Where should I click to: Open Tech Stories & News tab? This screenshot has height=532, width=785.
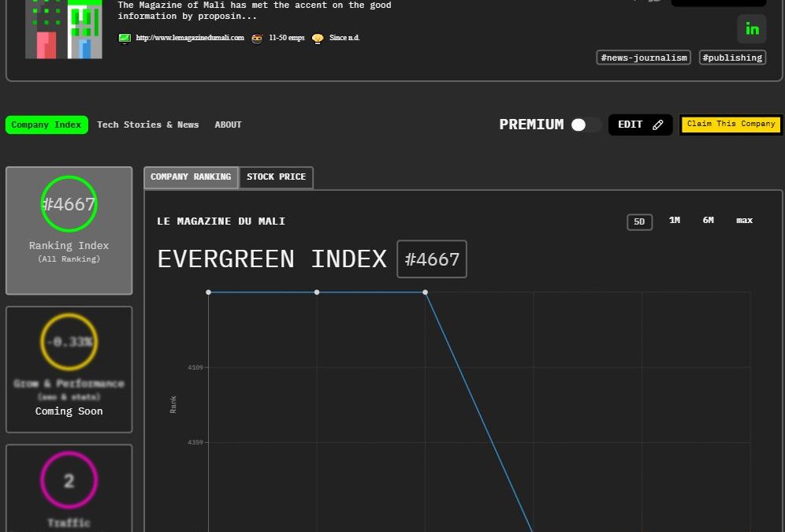[147, 125]
